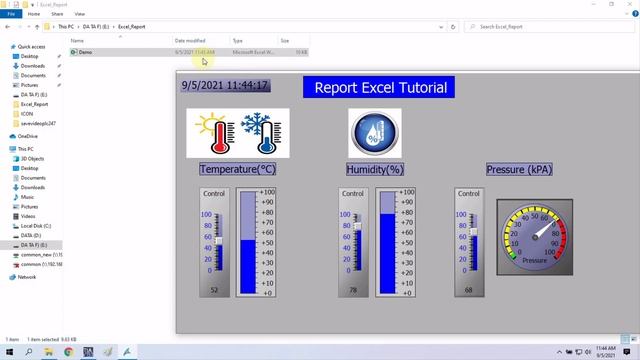The height and width of the screenshot is (360, 640).
Task: Open the notification center icon
Action: [x=627, y=352]
